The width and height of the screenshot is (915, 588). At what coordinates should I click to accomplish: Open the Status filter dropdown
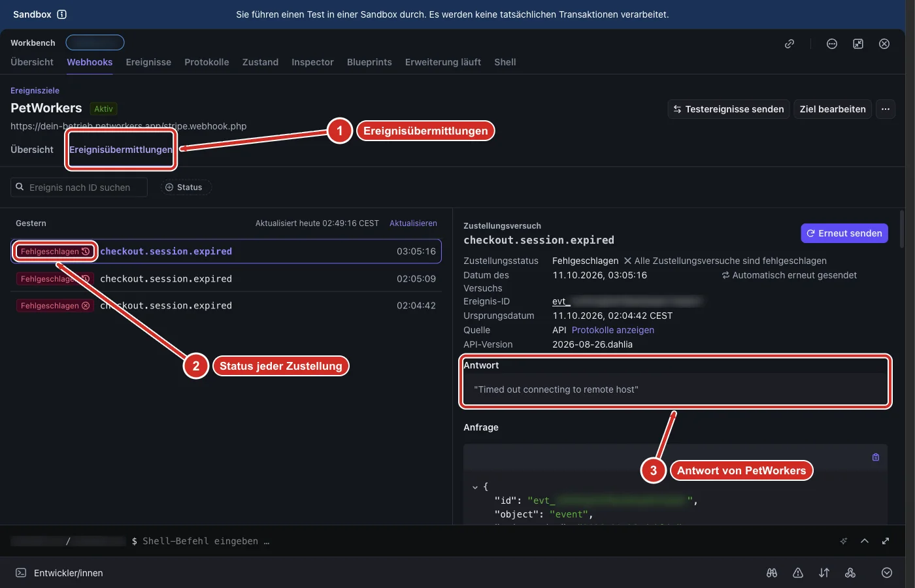tap(186, 188)
